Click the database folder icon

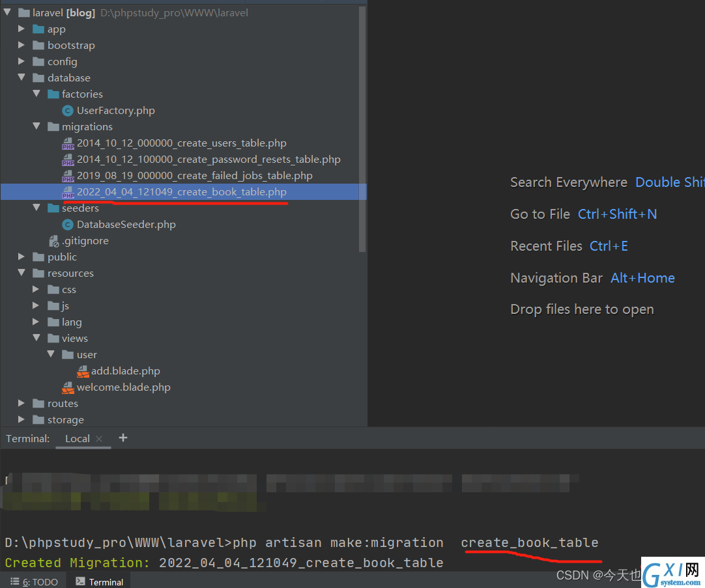pos(38,77)
